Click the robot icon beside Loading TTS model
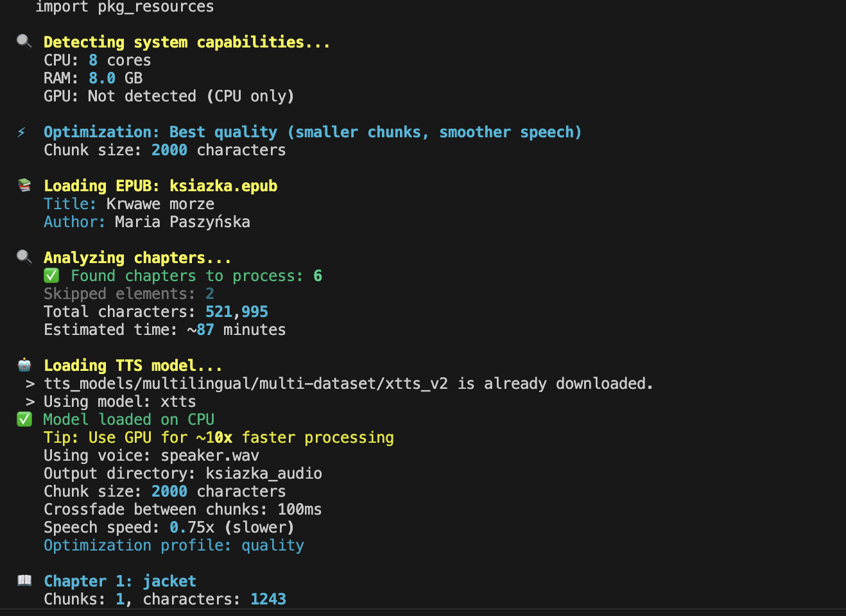Image resolution: width=846 pixels, height=616 pixels. tap(24, 365)
